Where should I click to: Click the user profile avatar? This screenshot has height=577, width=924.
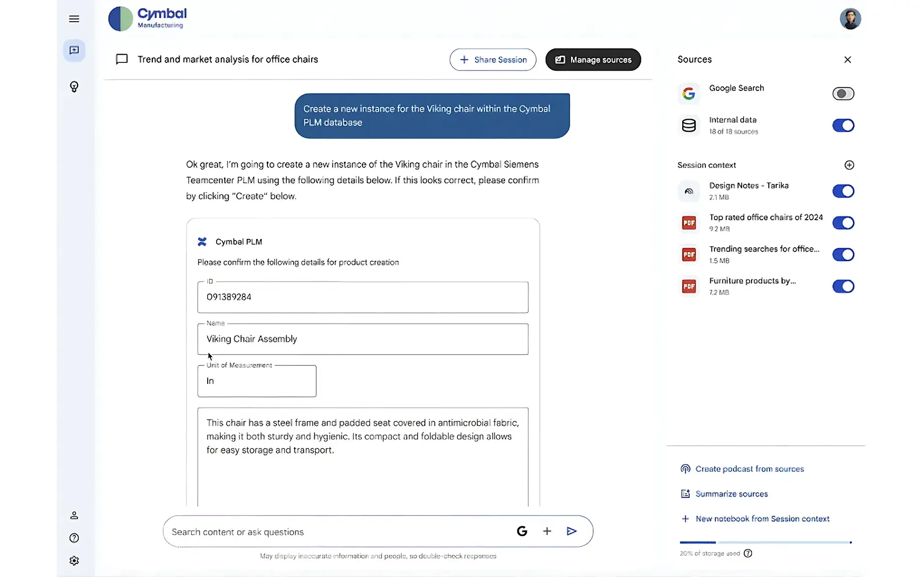click(850, 19)
